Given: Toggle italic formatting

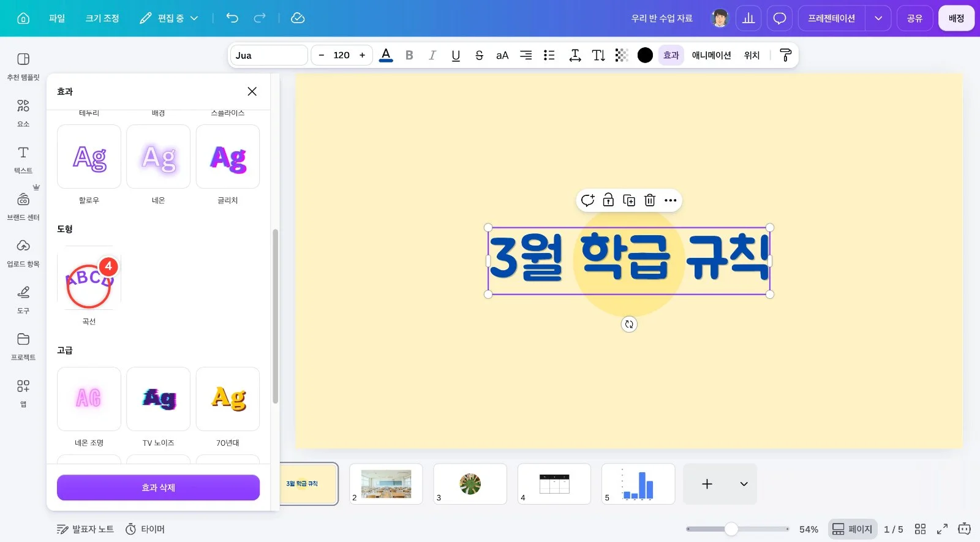Looking at the screenshot, I should pos(432,55).
